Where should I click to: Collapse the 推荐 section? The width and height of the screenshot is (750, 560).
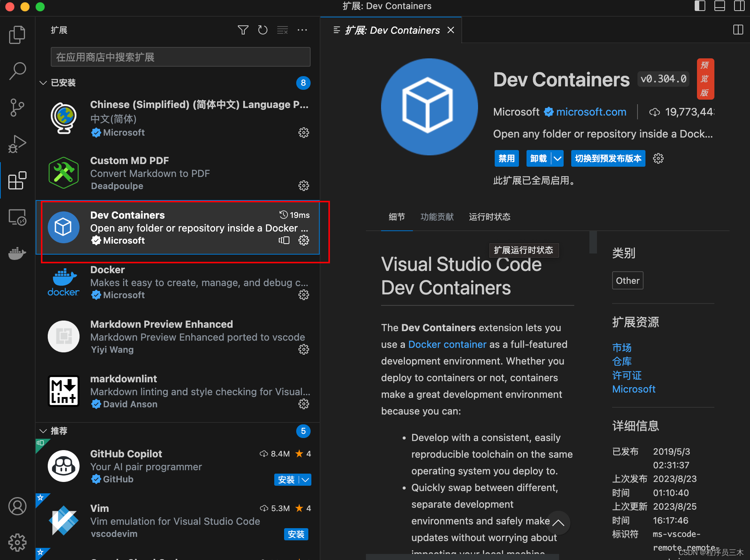click(43, 431)
